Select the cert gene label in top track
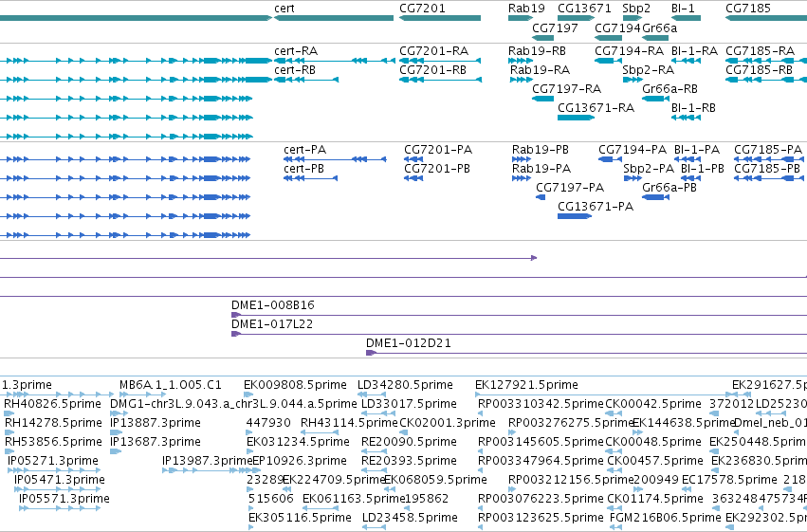The image size is (807, 532). (284, 9)
